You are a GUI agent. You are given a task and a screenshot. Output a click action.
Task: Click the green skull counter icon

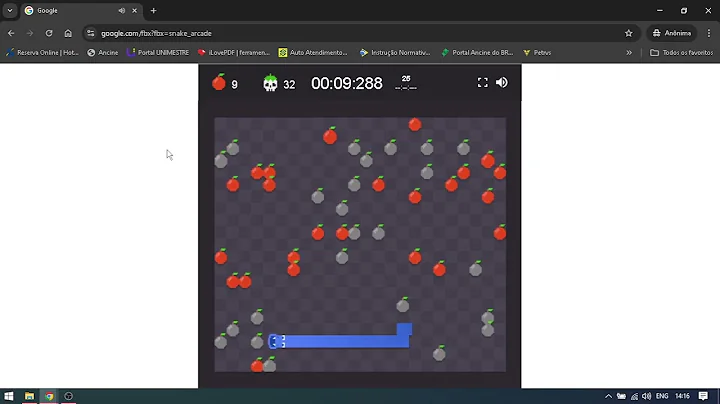(270, 83)
